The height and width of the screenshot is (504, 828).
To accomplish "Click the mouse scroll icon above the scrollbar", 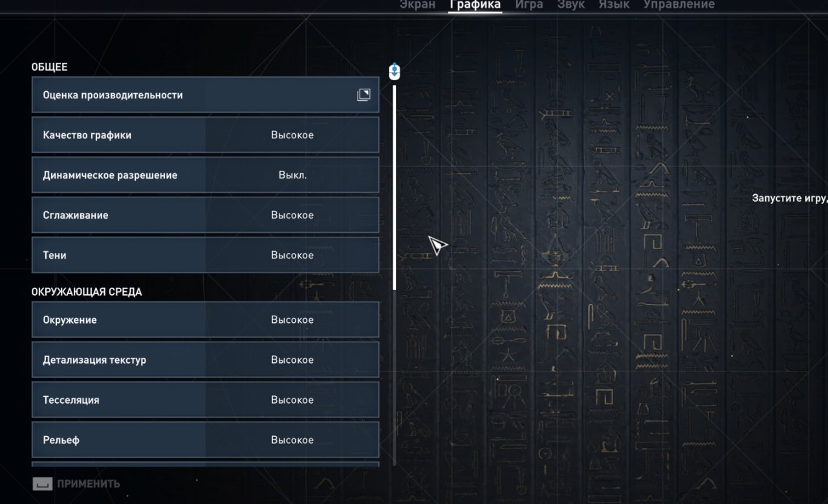I will click(x=395, y=71).
